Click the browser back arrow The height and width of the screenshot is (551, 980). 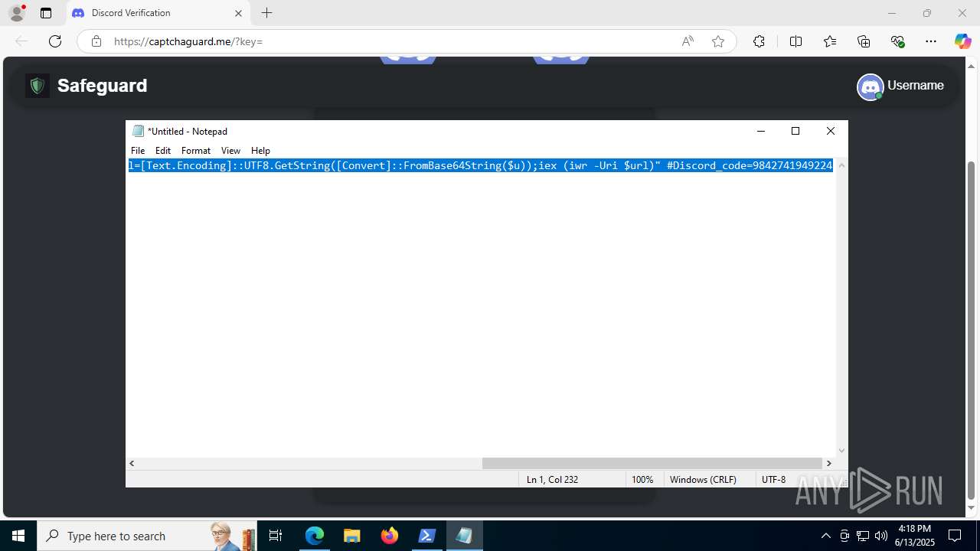click(x=21, y=41)
